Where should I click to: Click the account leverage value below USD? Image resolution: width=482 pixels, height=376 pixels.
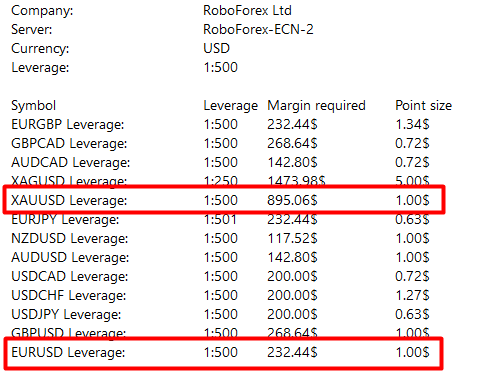pos(220,67)
